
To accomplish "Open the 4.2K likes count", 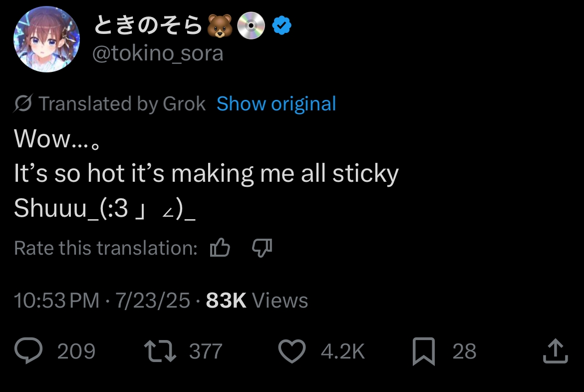I will (342, 352).
